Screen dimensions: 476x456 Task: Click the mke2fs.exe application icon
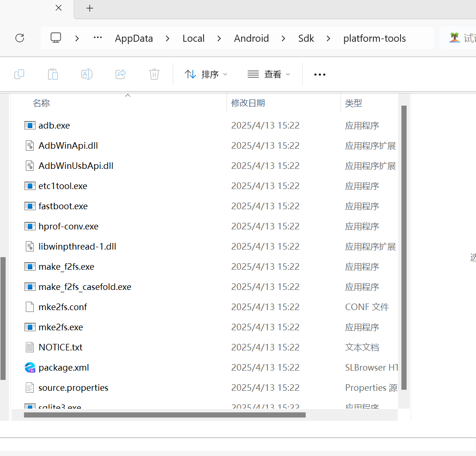(30, 327)
